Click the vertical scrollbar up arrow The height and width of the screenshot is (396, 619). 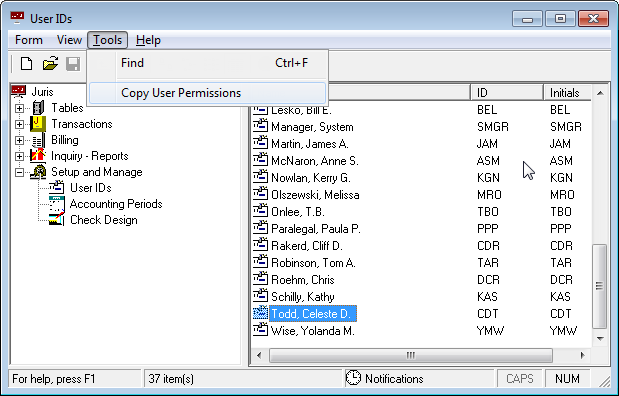pos(600,93)
